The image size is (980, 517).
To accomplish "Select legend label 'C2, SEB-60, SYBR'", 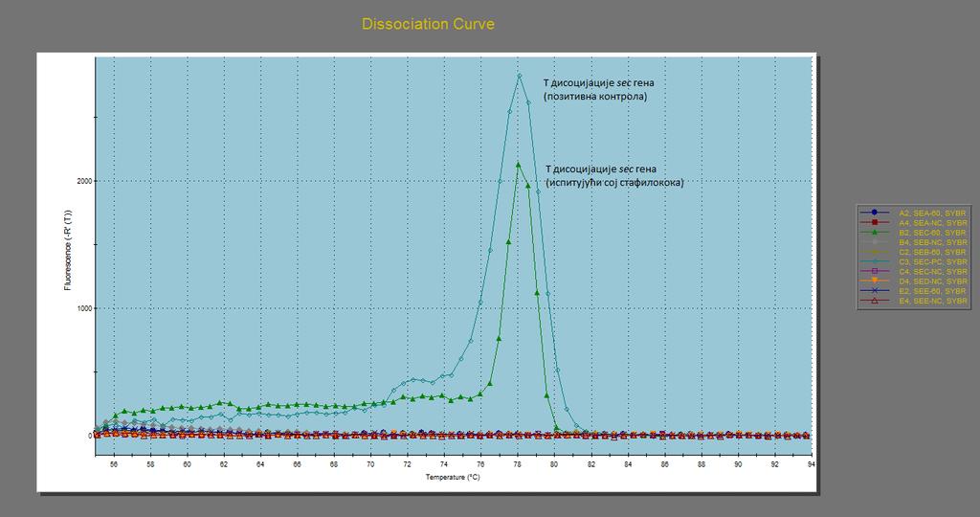I will [932, 252].
